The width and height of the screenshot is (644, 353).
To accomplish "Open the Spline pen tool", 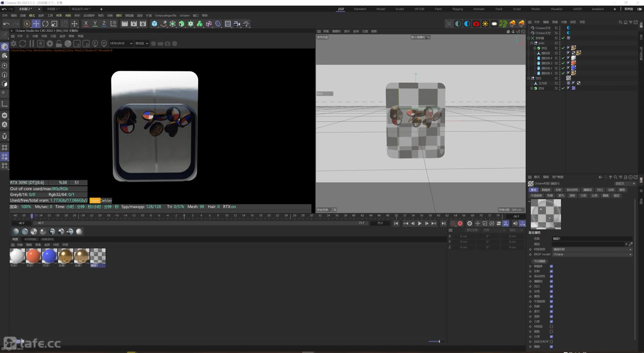I will click(x=164, y=24).
